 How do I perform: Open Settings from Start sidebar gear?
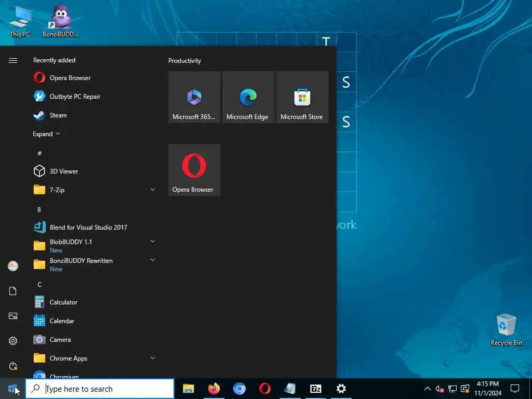13,341
